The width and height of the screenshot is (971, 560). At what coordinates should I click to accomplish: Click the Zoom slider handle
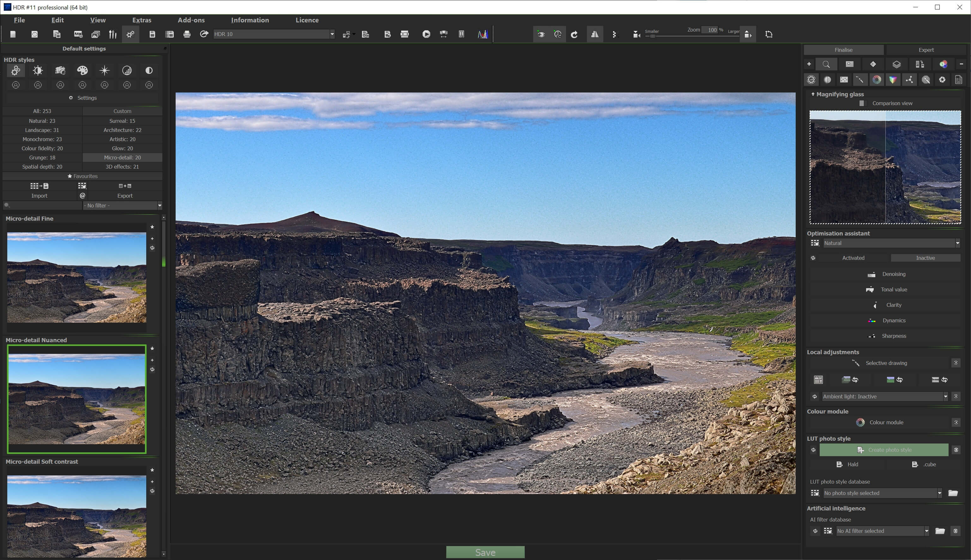[653, 36]
